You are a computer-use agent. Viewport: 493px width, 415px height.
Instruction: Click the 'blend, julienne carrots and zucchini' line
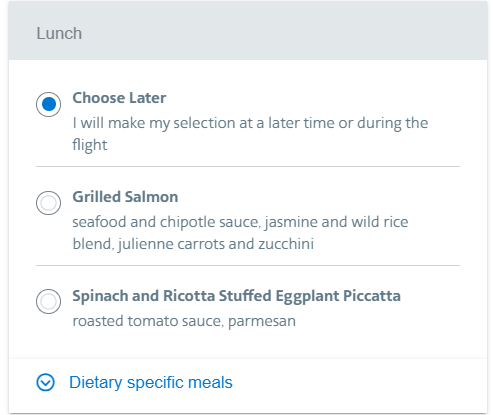tap(193, 244)
